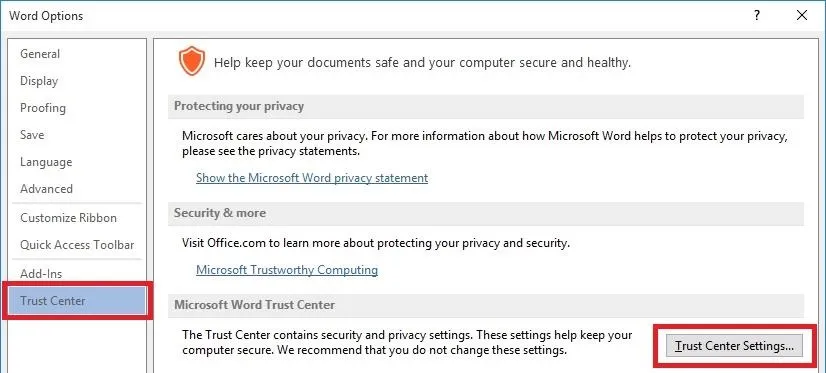
Task: Click the Protecting your privacy header
Action: click(x=486, y=106)
